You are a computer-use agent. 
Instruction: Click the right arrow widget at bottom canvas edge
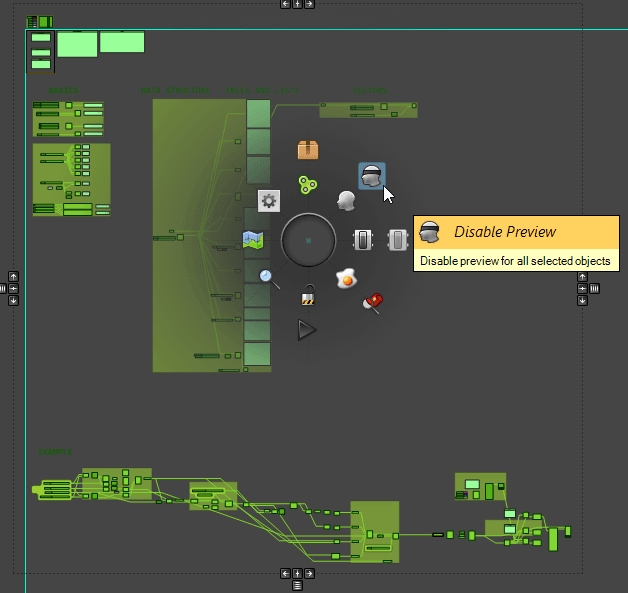[x=309, y=573]
